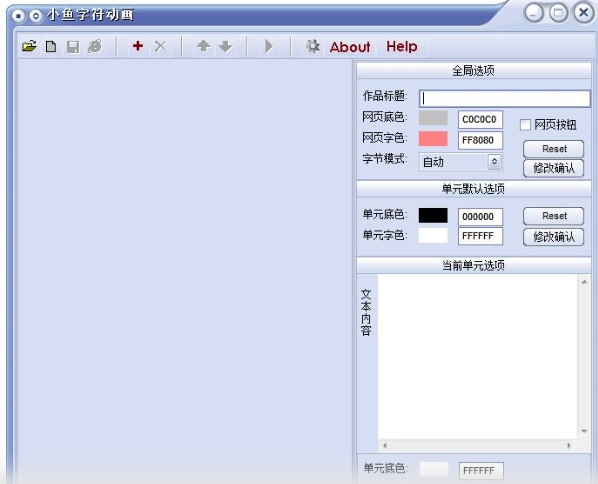The width and height of the screenshot is (598, 484).
Task: Add a new unit with red plus
Action: point(138,46)
